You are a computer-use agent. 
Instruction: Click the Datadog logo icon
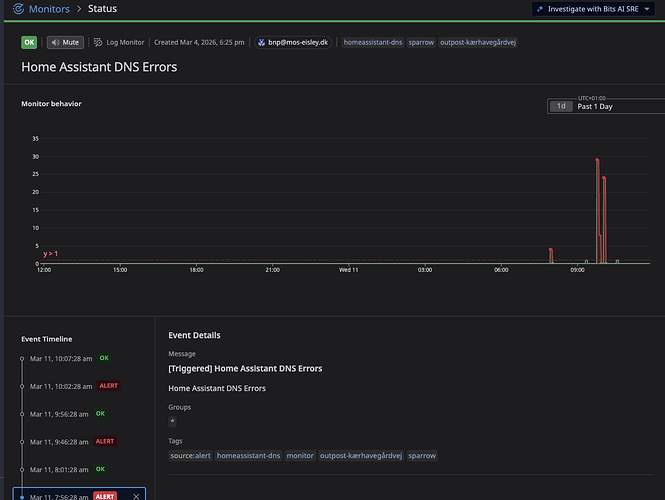tap(18, 8)
